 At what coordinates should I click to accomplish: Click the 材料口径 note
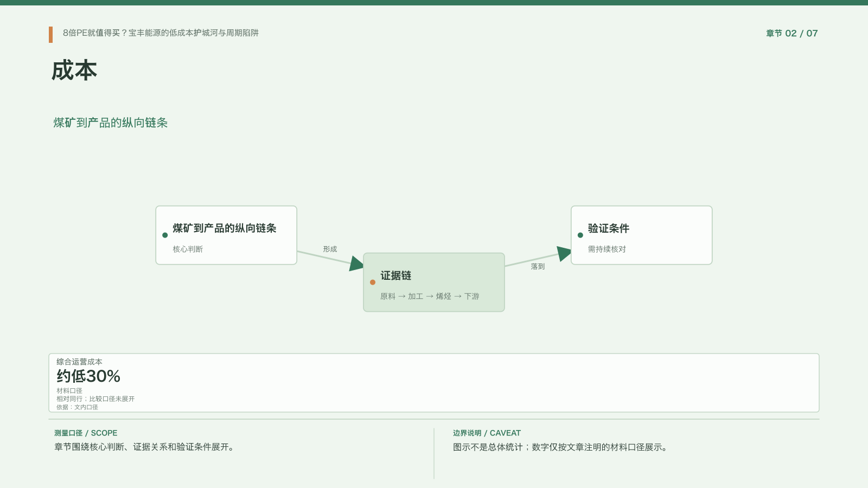click(69, 391)
